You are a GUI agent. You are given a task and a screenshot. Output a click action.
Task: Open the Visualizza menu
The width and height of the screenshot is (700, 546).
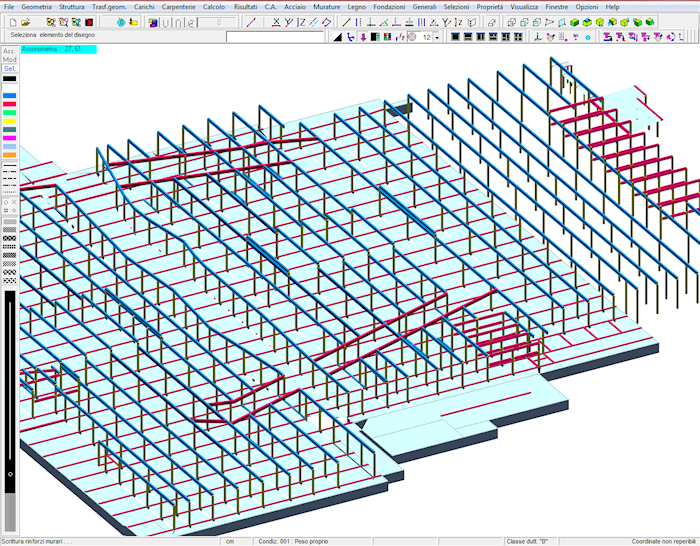523,7
